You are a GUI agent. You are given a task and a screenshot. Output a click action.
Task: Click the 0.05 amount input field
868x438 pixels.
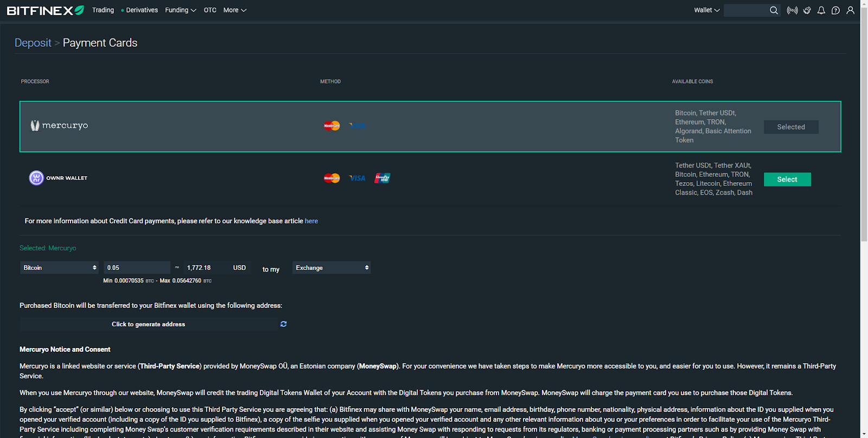pyautogui.click(x=137, y=268)
